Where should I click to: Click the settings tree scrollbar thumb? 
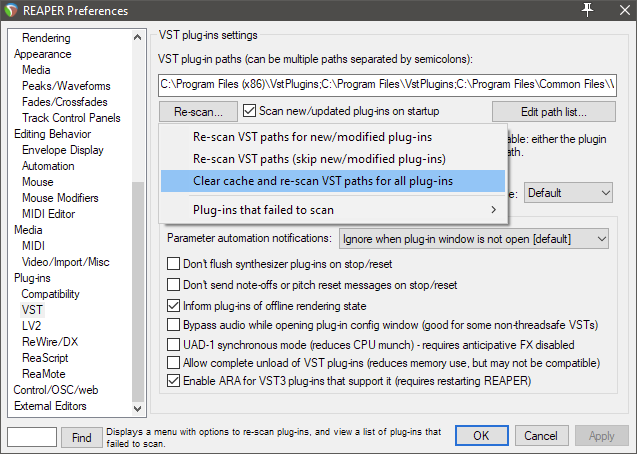tap(138, 292)
